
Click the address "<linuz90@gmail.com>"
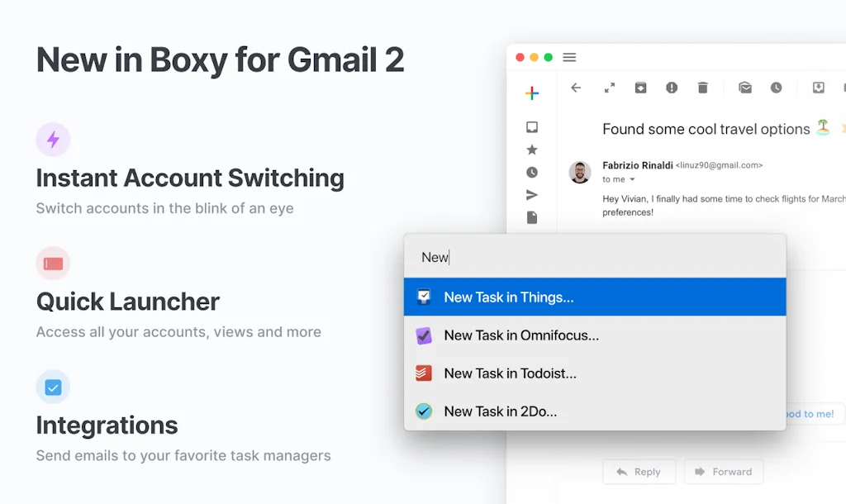720,165
